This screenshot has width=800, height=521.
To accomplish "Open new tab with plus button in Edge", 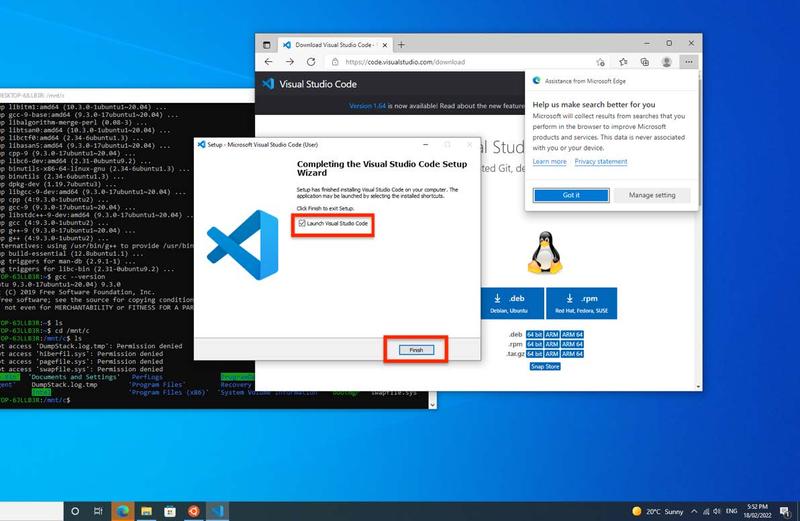I will tap(402, 45).
